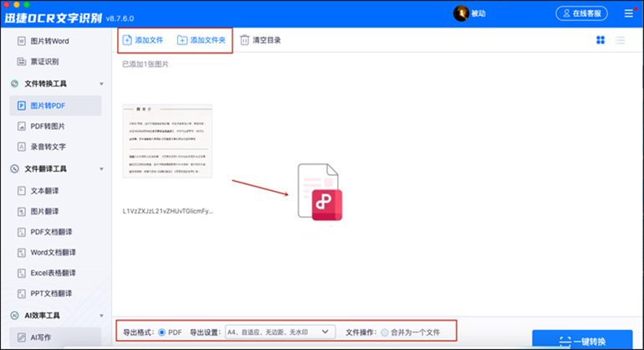This screenshot has height=350, width=644.
Task: Collapse the 文件转换工具 section arrow
Action: tap(101, 84)
